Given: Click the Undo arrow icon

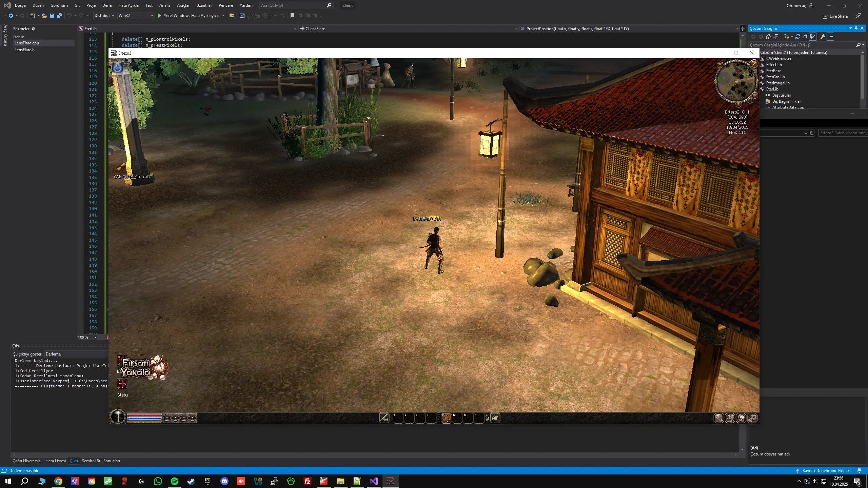Looking at the screenshot, I should tap(70, 16).
